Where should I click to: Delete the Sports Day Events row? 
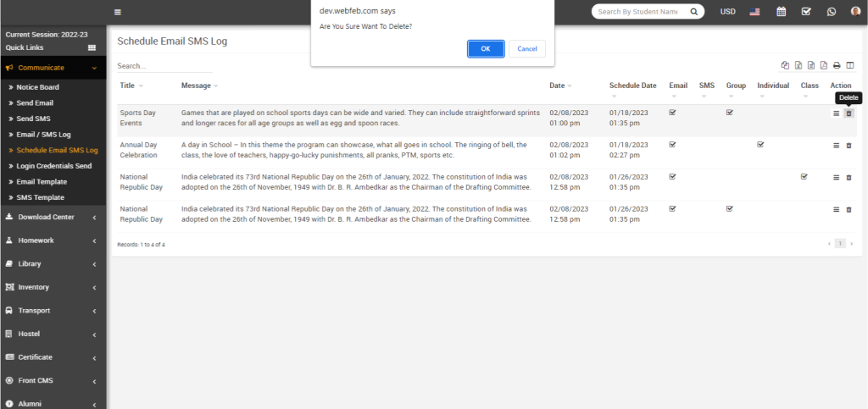[849, 113]
